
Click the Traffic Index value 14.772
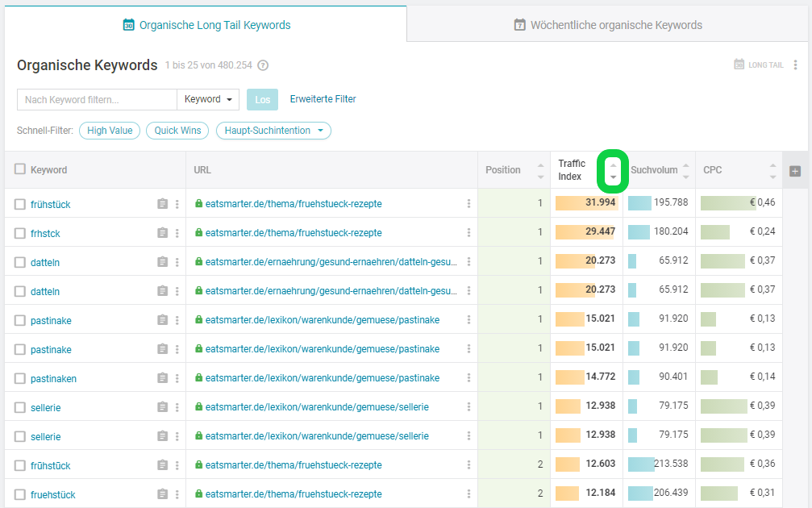600,376
